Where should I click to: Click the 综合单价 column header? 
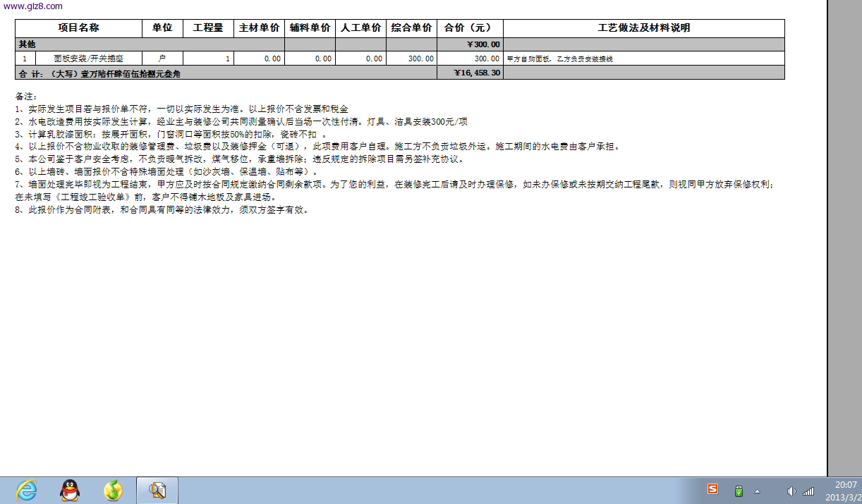[x=411, y=28]
